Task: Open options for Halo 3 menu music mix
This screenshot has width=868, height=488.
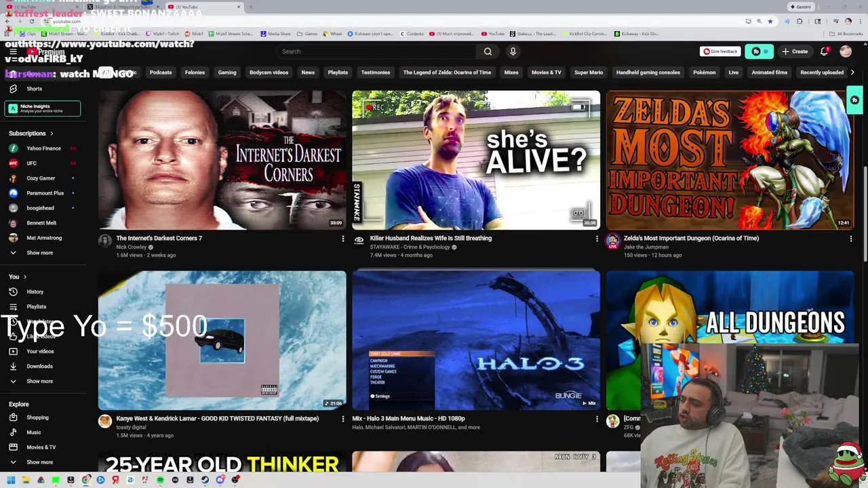Action: pos(597,419)
